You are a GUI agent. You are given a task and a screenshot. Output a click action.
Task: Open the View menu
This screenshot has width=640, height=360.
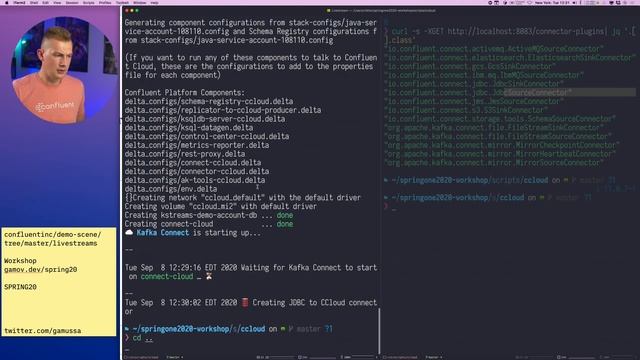[57, 2]
